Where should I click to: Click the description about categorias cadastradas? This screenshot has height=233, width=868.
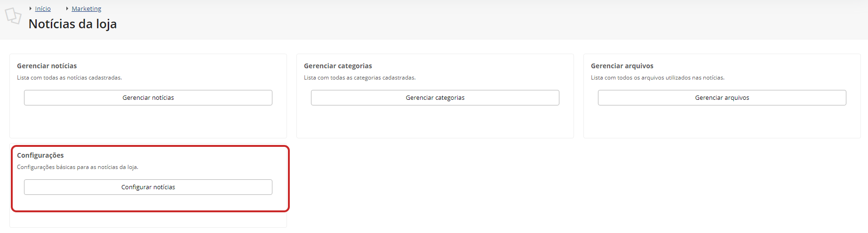point(359,78)
